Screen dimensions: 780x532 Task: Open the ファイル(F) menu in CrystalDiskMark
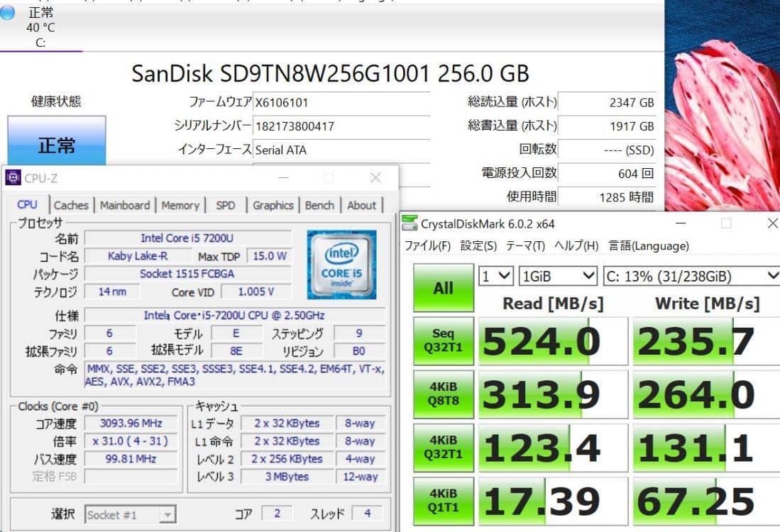(427, 245)
